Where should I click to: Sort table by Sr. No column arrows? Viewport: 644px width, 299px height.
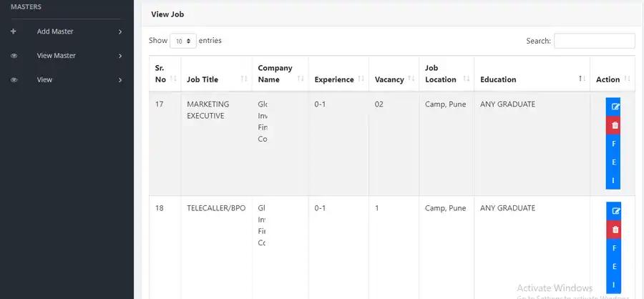tap(172, 74)
